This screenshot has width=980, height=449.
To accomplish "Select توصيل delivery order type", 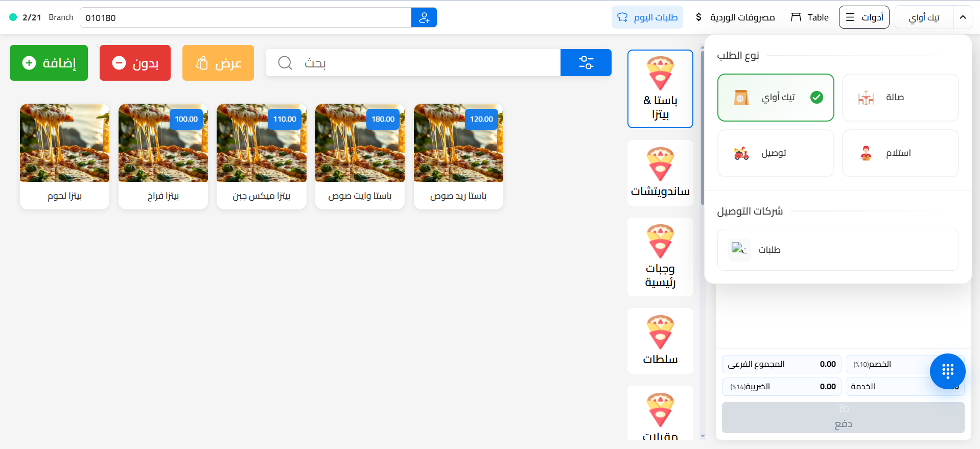I will (776, 153).
